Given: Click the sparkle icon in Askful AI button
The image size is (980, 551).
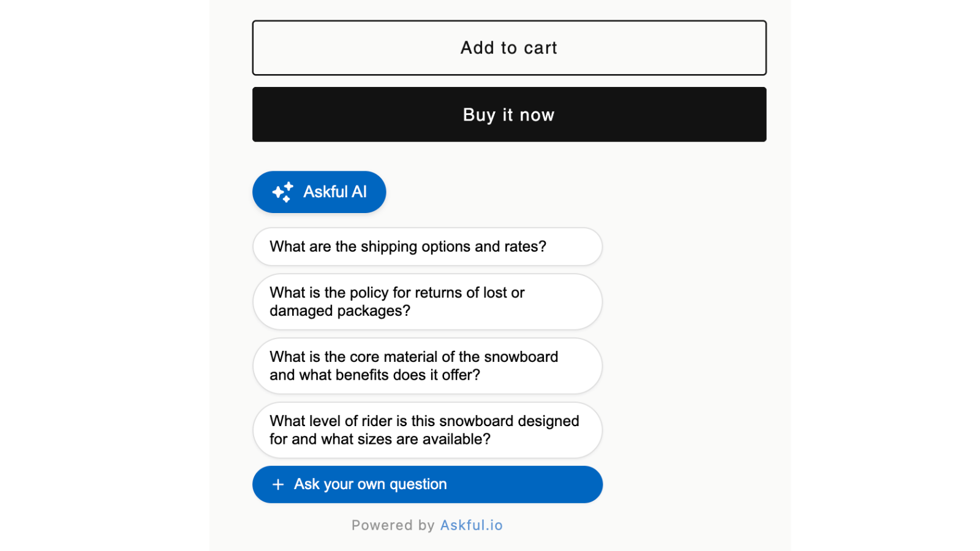Looking at the screenshot, I should click(x=283, y=192).
